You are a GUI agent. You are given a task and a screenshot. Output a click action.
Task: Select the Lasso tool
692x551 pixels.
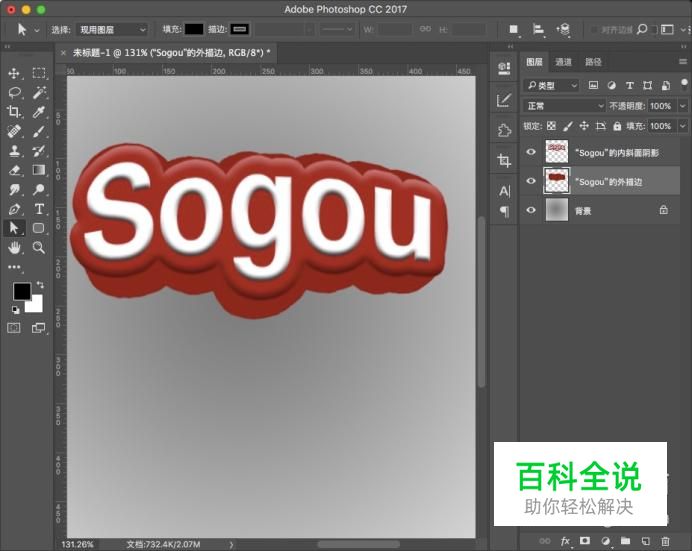[x=14, y=93]
